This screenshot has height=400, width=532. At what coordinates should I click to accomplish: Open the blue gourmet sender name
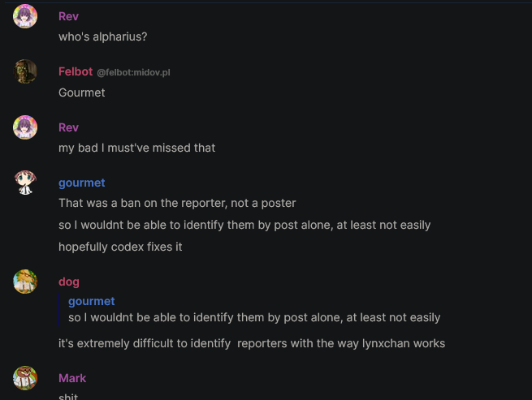82,183
